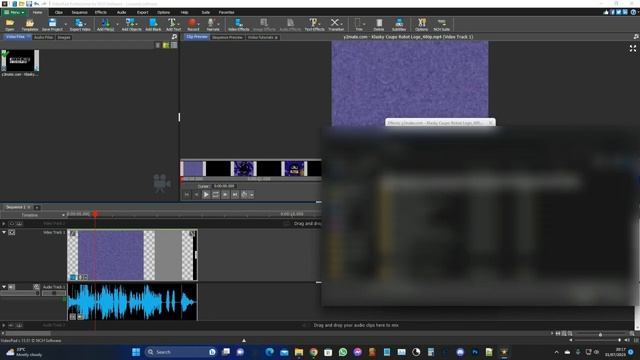Expand Audio Track 2
This screenshot has width=640, height=360.
pos(4,325)
